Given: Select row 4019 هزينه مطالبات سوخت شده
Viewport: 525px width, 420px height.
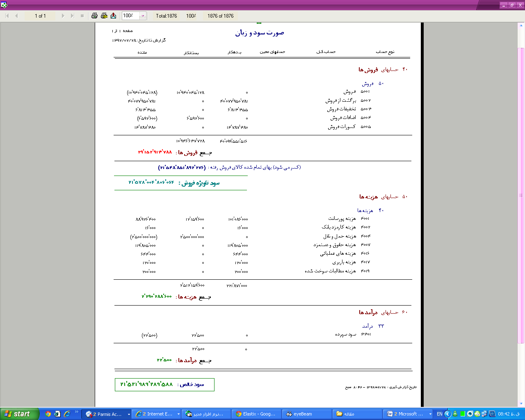Looking at the screenshot, I should (256, 271).
